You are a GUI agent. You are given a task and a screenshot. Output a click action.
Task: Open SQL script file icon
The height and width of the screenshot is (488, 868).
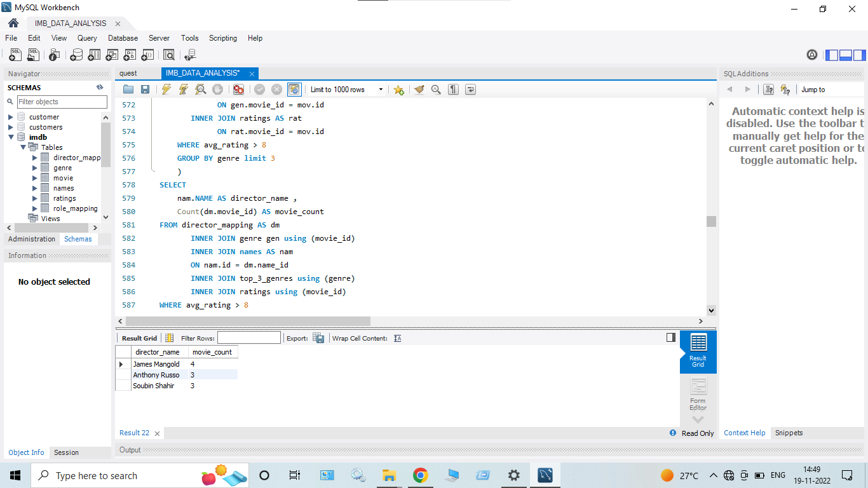pyautogui.click(x=33, y=55)
